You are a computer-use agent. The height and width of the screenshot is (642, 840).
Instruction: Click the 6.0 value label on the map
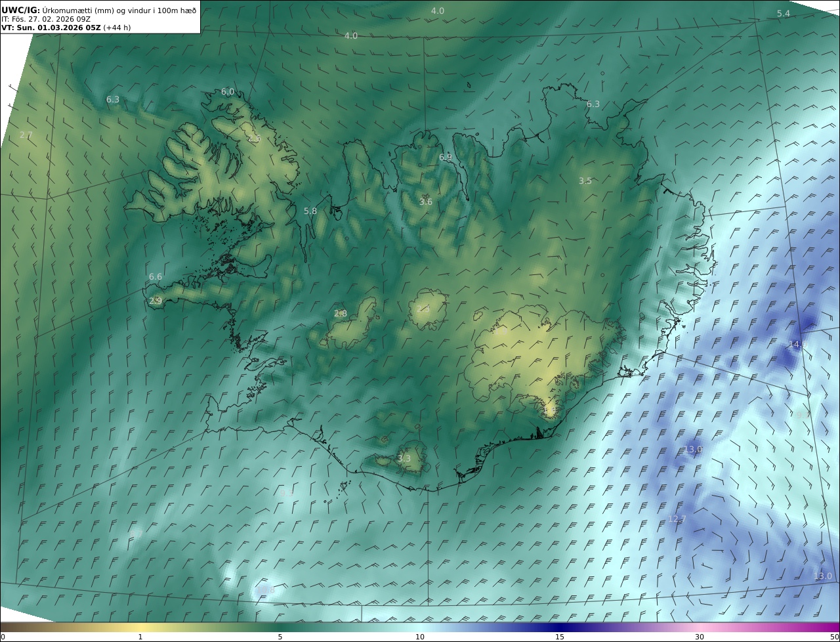(x=228, y=92)
